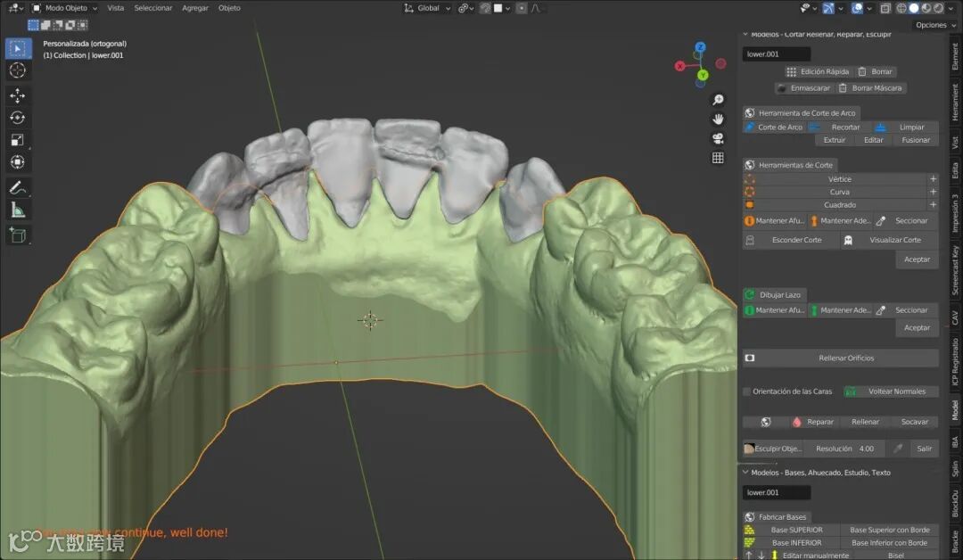Viewport: 963px width, 560px height.
Task: Collapse Modelos - Bases, Ahuecado, Estudio, Texto panel
Action: pos(745,473)
